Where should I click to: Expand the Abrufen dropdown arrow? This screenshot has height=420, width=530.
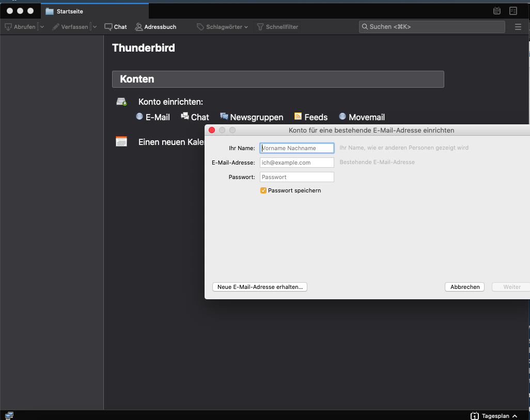(42, 27)
